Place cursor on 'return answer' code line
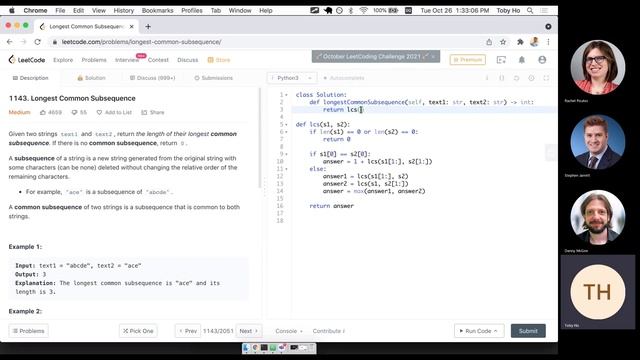 (331, 206)
